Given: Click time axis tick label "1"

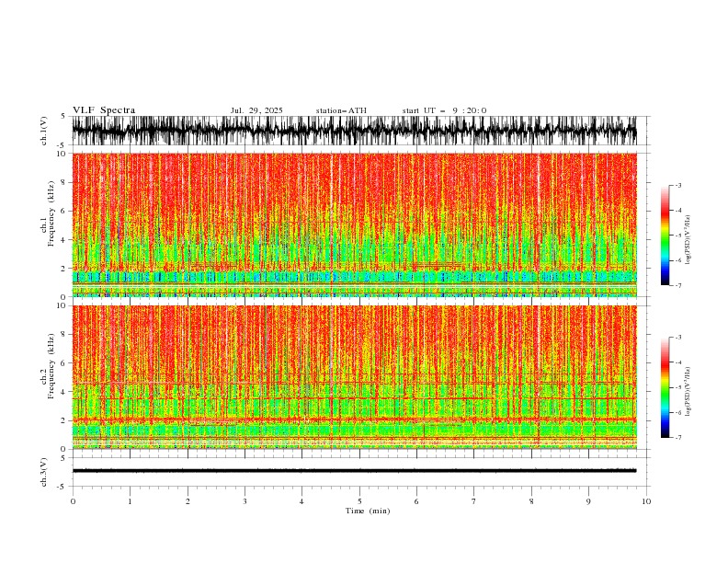Looking at the screenshot, I should tap(130, 501).
